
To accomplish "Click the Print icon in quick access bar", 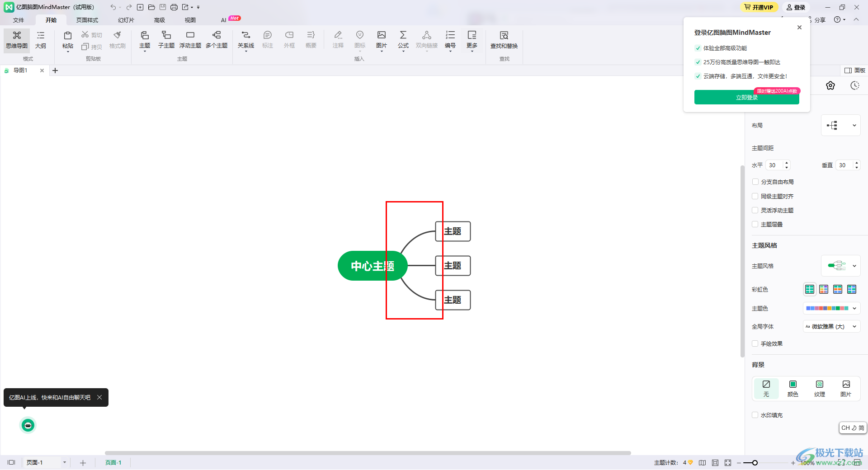I will click(174, 7).
